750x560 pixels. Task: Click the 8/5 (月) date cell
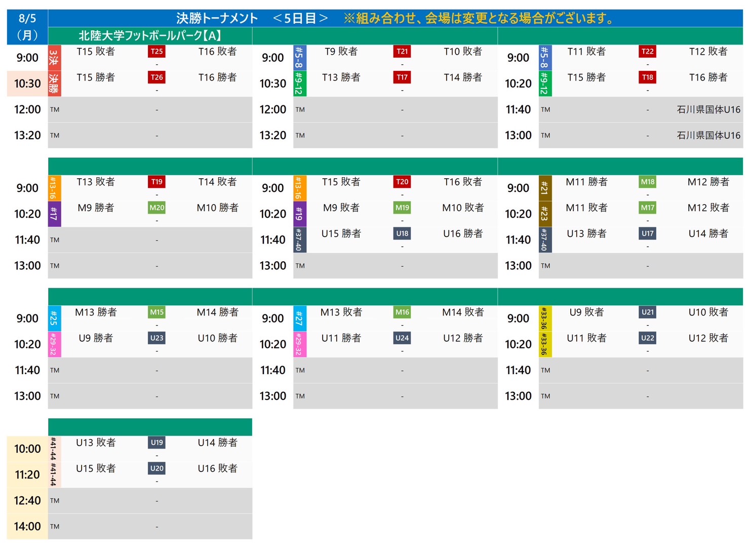27,27
